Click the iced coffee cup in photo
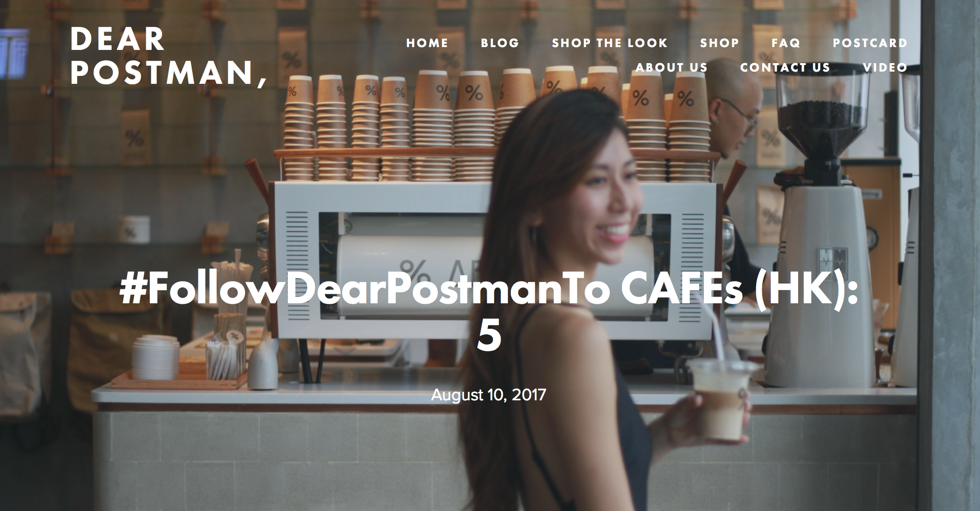This screenshot has width=980, height=511. point(720,399)
